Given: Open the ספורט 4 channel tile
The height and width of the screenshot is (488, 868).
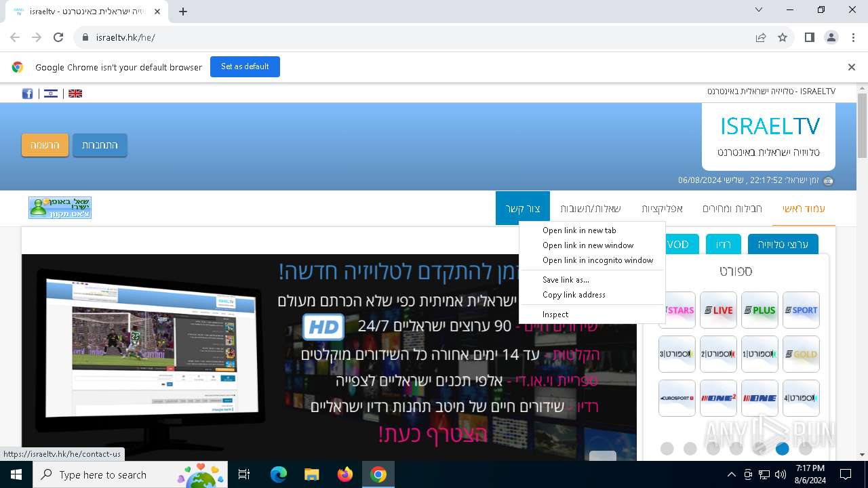Looking at the screenshot, I should 801,398.
